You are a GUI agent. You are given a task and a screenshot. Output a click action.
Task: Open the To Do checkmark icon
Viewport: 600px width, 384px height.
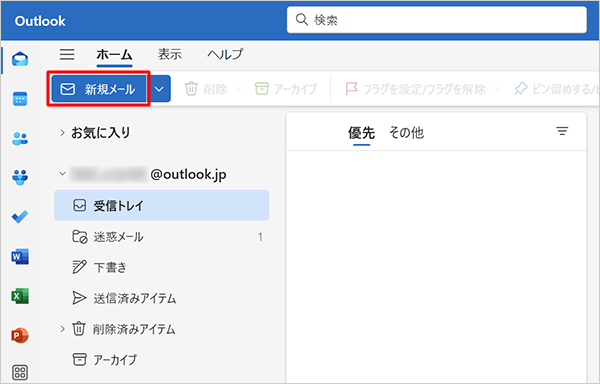pyautogui.click(x=20, y=217)
